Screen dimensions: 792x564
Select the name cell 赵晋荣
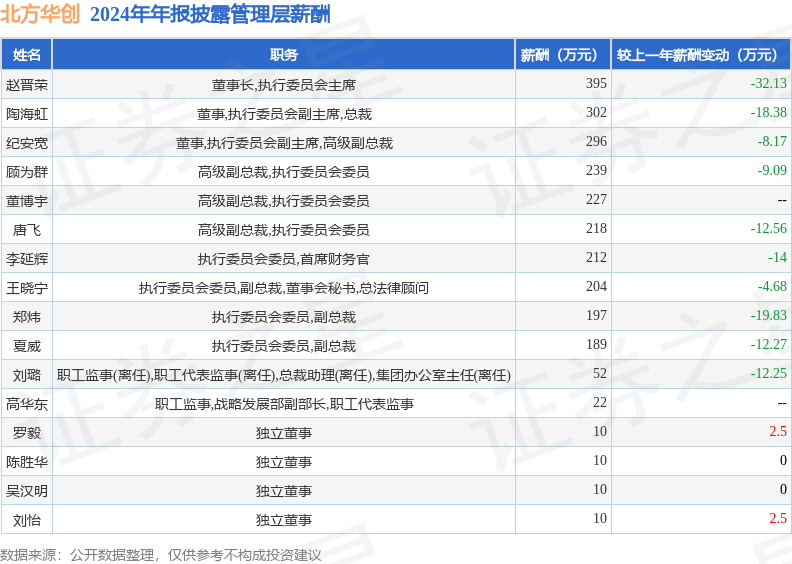tap(27, 84)
